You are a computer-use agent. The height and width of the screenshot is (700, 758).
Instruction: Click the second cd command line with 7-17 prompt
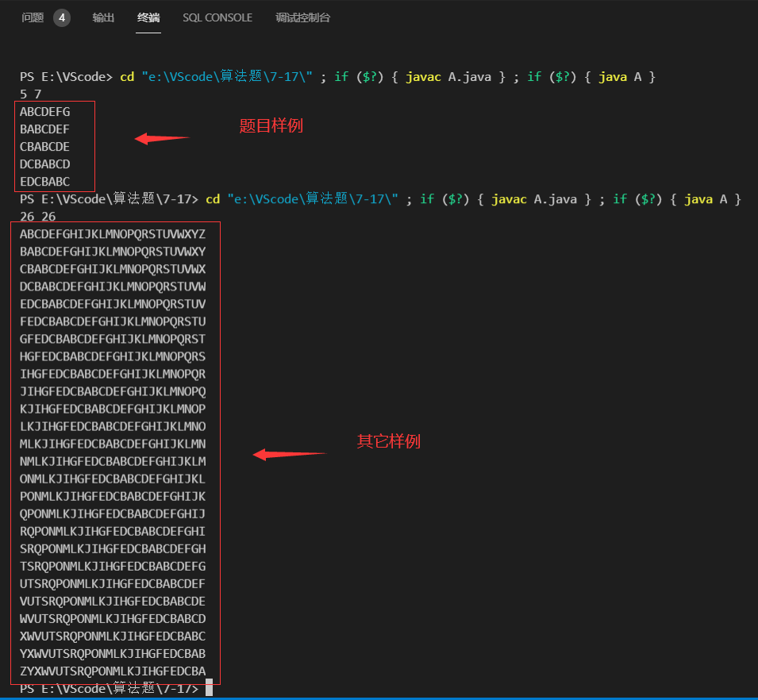pos(380,199)
